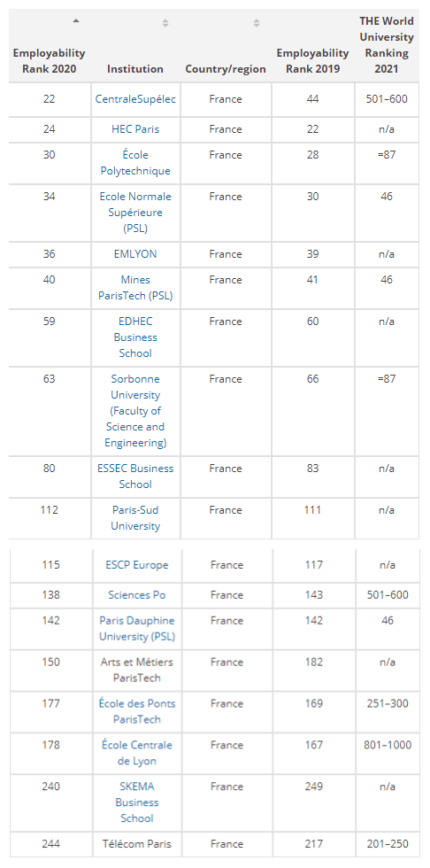Click Mines ParisTech (PSL) link
The width and height of the screenshot is (430, 868).
(135, 288)
